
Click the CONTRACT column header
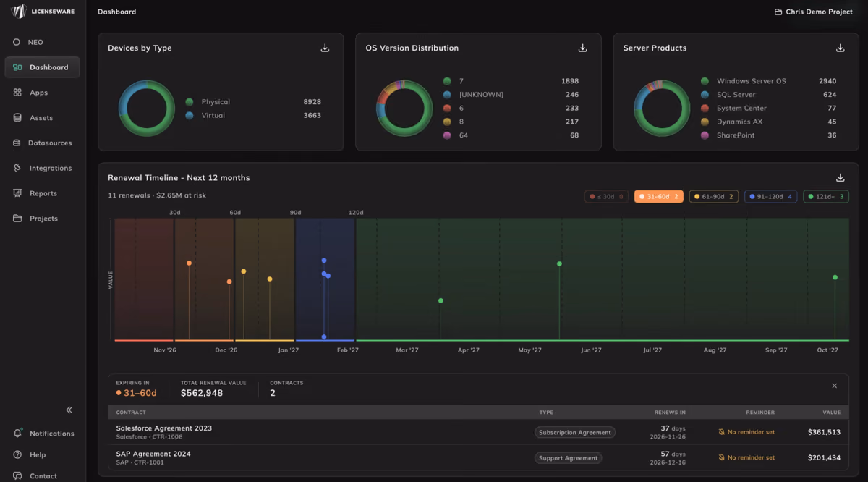pyautogui.click(x=131, y=413)
